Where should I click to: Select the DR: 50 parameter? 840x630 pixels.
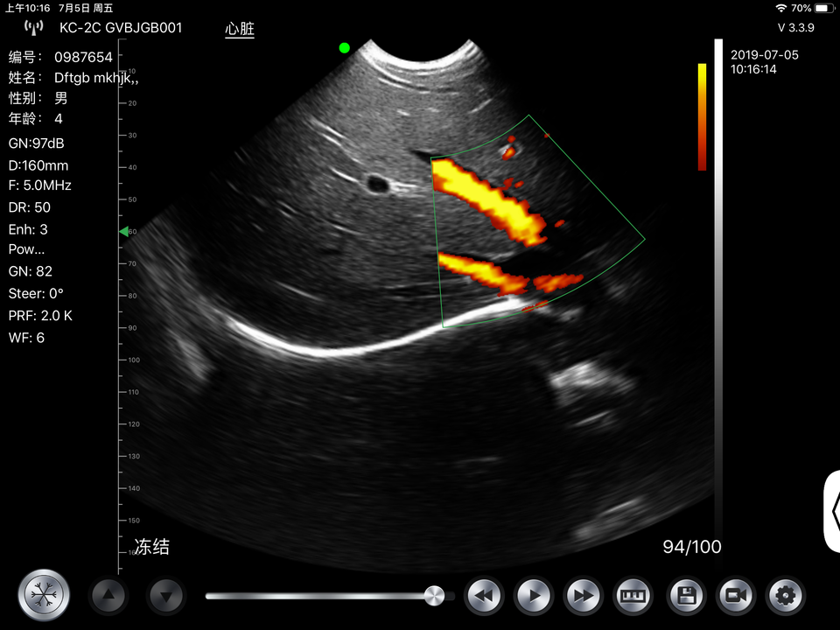click(30, 207)
